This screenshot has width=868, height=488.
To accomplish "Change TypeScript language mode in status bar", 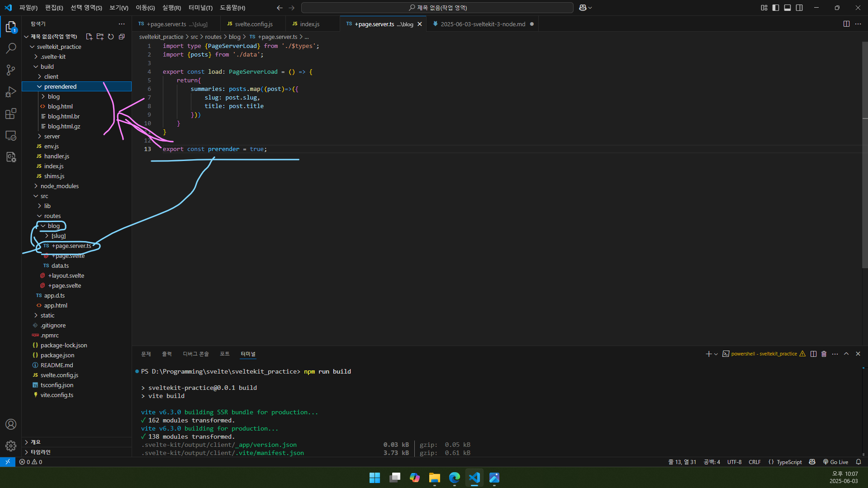I will pyautogui.click(x=789, y=462).
